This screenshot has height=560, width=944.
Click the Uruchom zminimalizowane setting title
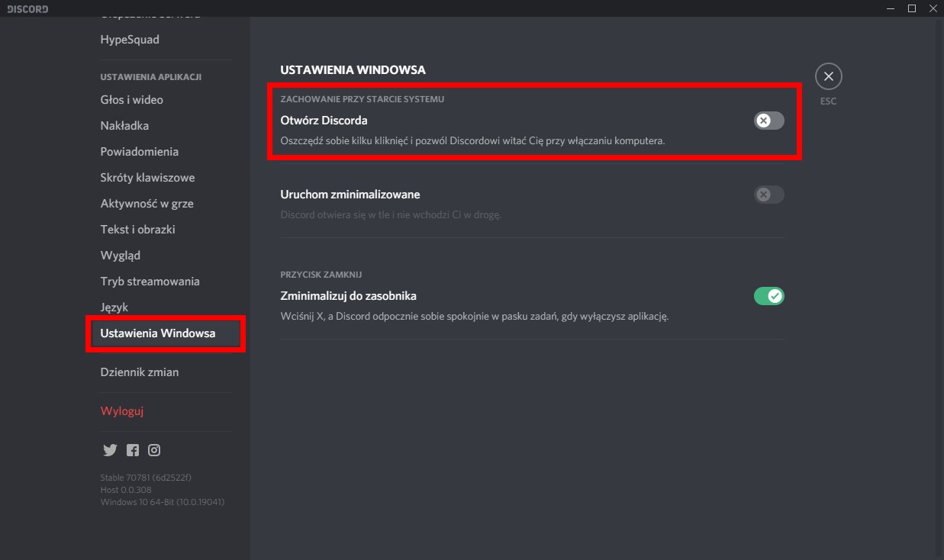[x=350, y=195]
